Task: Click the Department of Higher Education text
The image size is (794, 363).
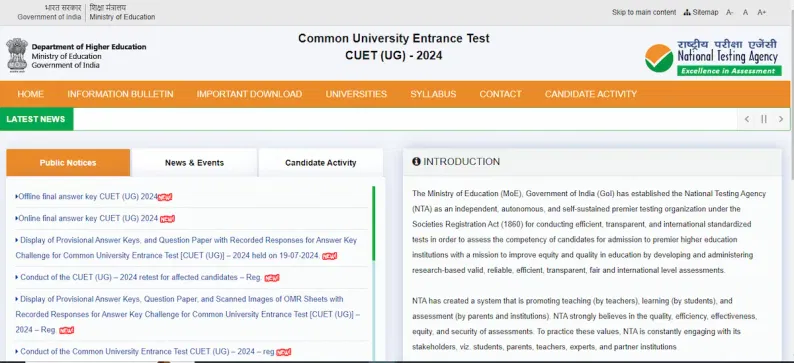Action: coord(89,47)
